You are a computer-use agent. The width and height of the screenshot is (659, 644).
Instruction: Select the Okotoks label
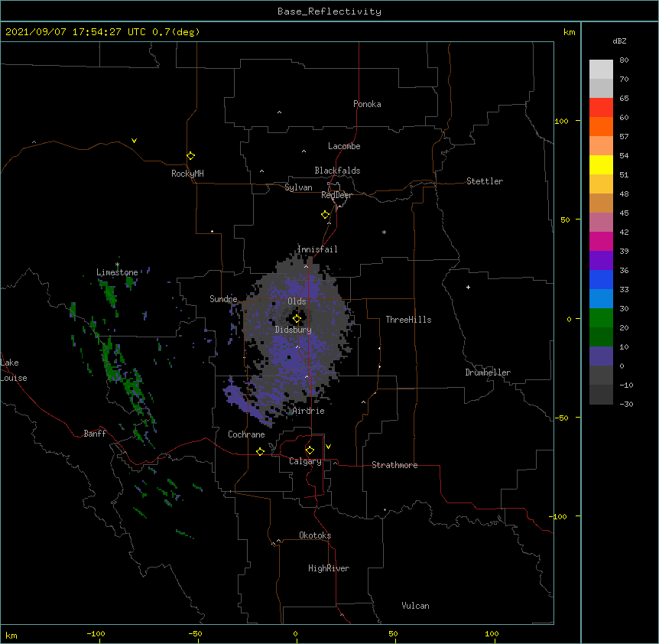pos(315,535)
